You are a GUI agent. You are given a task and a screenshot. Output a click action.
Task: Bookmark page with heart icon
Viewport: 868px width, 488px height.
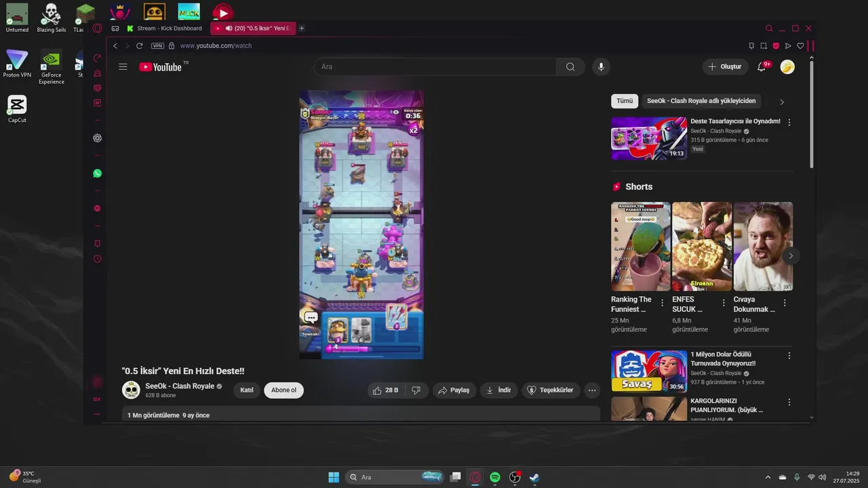[x=800, y=46]
